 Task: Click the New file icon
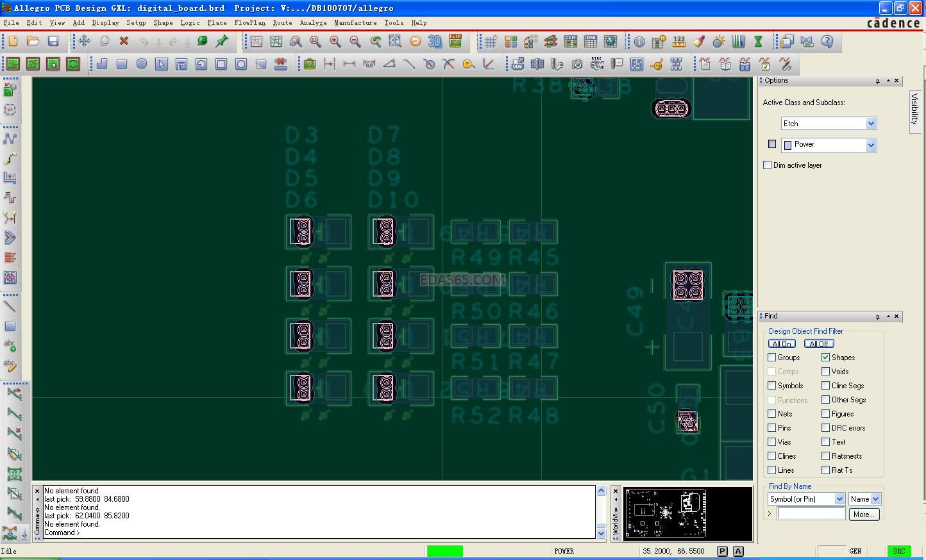click(13, 42)
